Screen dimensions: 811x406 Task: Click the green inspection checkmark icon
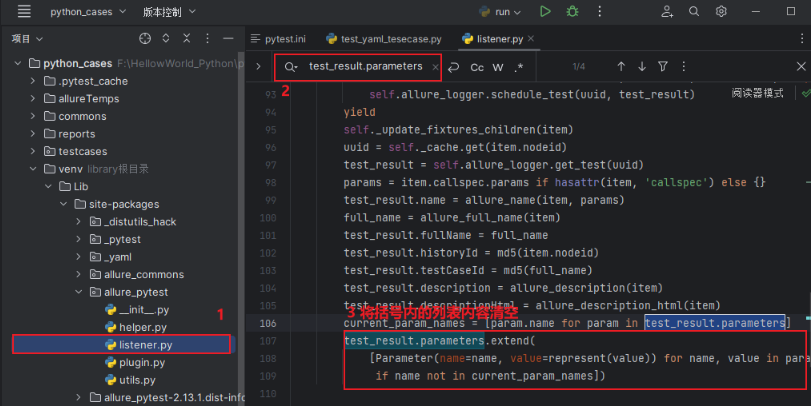[x=805, y=93]
